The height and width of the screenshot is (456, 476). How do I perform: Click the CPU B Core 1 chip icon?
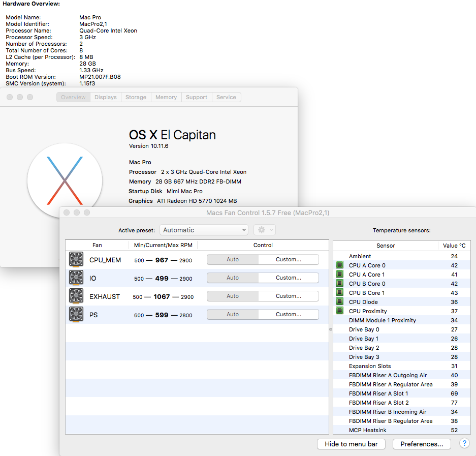340,292
